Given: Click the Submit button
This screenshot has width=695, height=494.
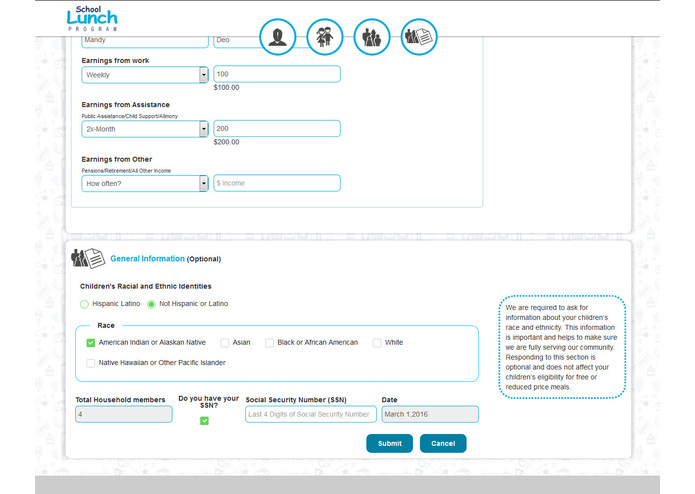Looking at the screenshot, I should point(390,443).
